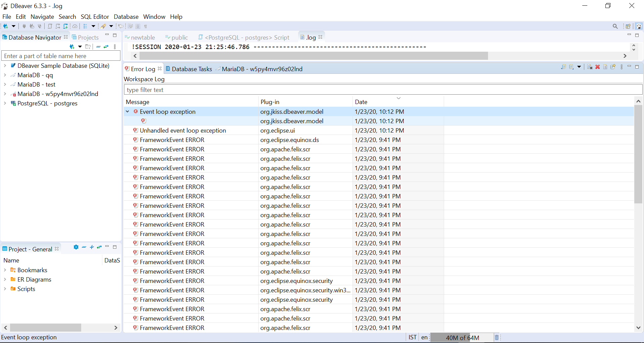Open the SQL Editor menu
This screenshot has width=644, height=343.
pos(95,16)
